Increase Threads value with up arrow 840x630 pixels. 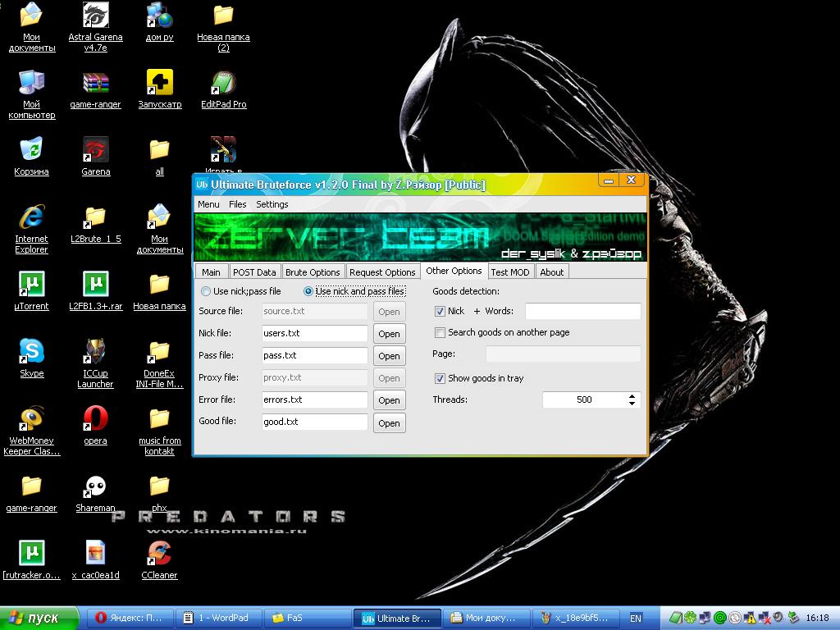coord(632,396)
